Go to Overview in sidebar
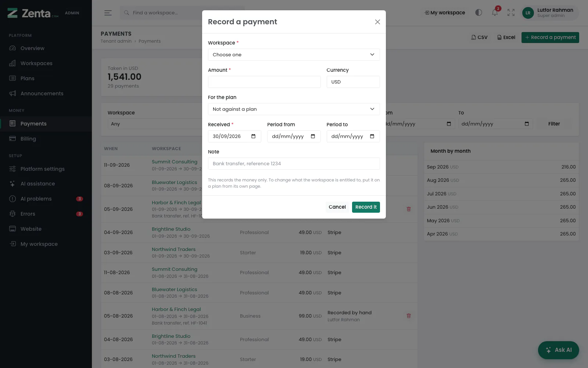The height and width of the screenshot is (368, 588). tap(46, 48)
